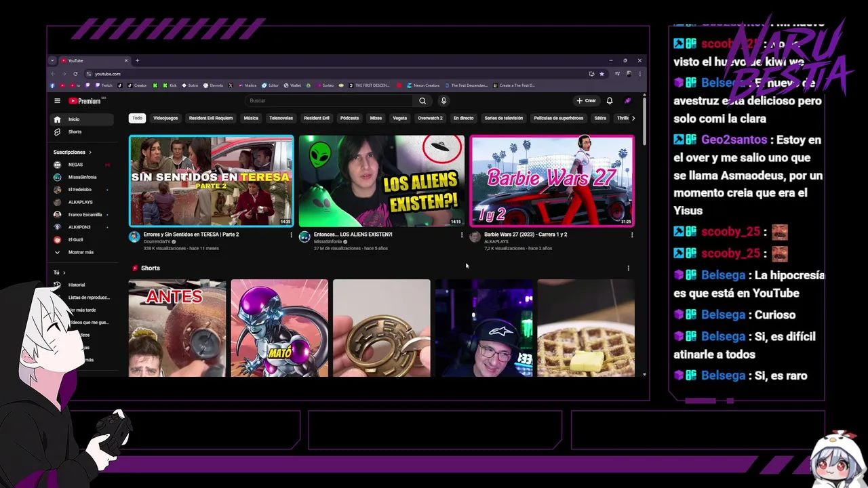Select the Series de televisión chip
This screenshot has width=868, height=488.
coord(504,118)
